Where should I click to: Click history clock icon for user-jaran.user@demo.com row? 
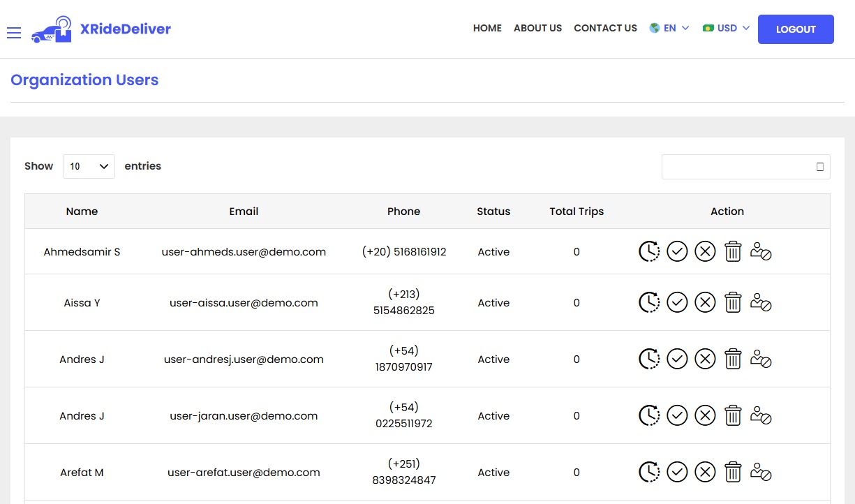pos(649,415)
